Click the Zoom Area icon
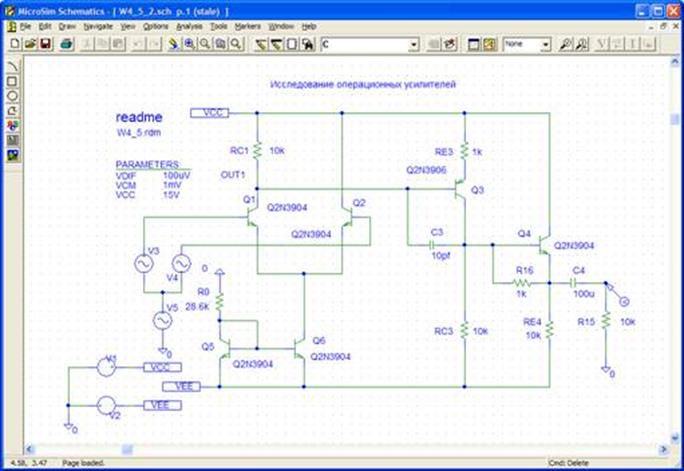This screenshot has height=471, width=684. pos(220,44)
